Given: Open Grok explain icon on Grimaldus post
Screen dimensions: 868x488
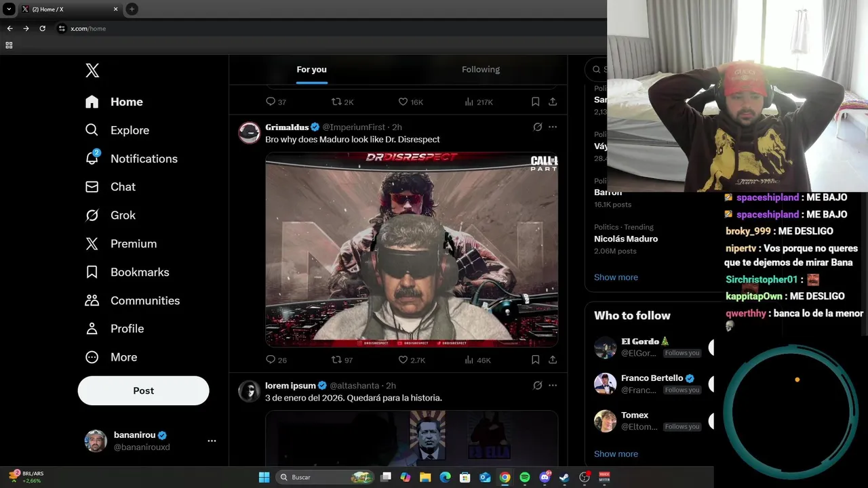Looking at the screenshot, I should click(x=538, y=127).
